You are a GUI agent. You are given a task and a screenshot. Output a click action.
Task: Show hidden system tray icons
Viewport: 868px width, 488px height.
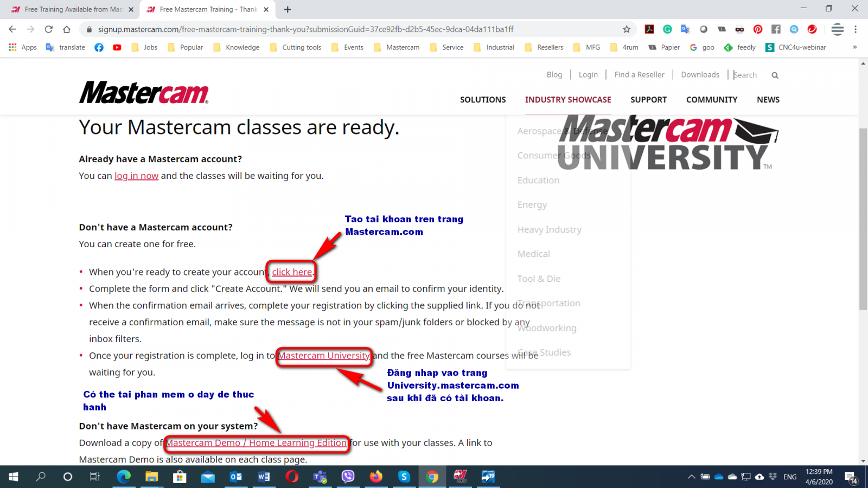(x=691, y=477)
